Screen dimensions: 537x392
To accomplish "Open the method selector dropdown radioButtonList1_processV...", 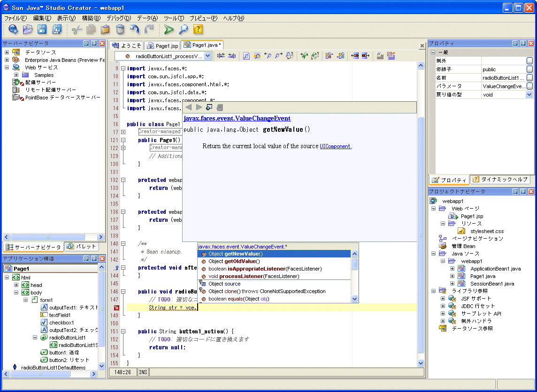I will point(208,56).
